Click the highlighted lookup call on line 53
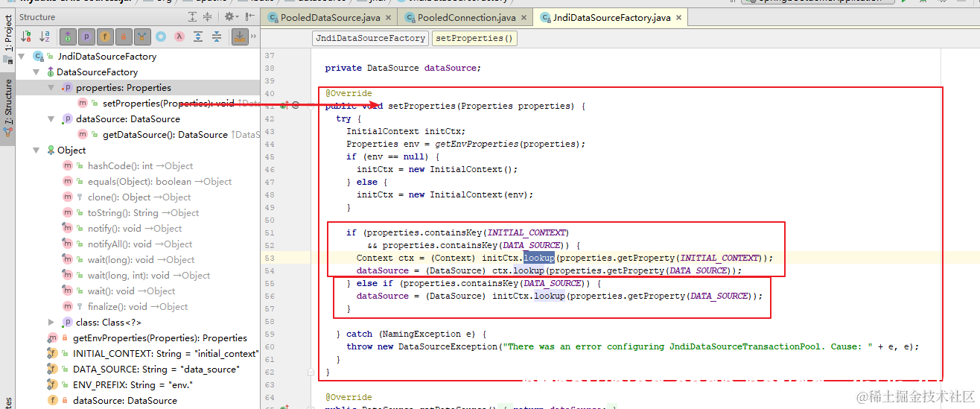 coord(538,258)
